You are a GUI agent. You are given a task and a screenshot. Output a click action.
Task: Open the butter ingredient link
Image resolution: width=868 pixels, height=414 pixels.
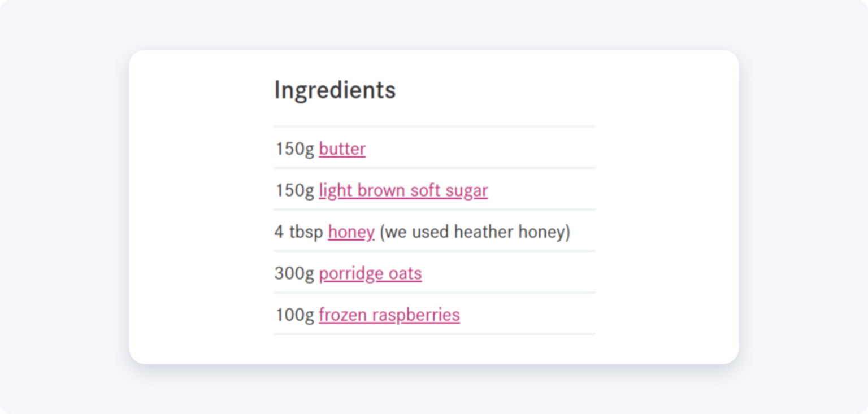tap(342, 149)
